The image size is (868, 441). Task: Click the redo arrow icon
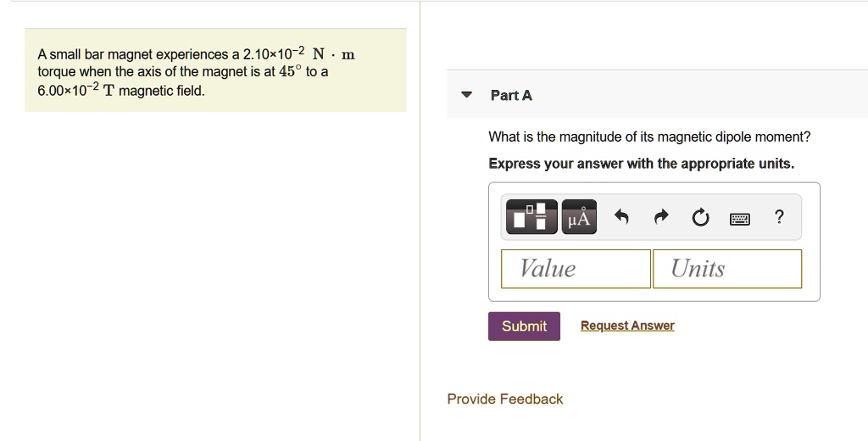coord(661,218)
